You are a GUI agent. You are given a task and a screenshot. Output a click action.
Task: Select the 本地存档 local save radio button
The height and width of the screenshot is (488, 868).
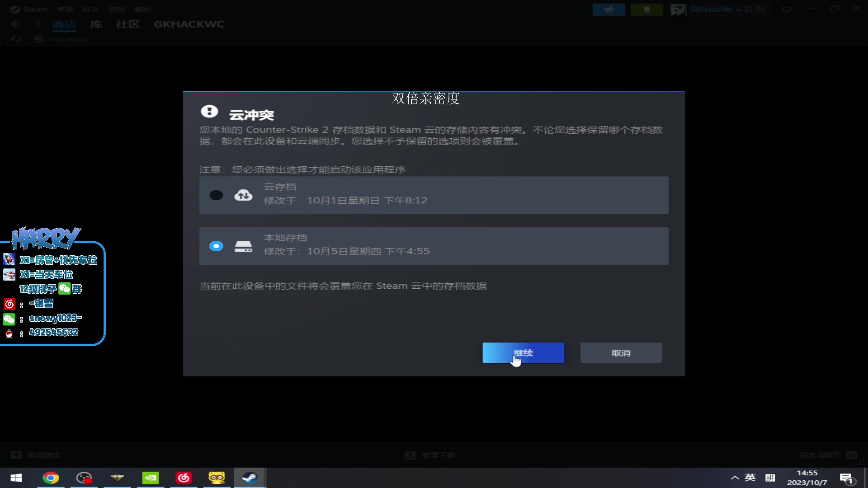tap(216, 246)
